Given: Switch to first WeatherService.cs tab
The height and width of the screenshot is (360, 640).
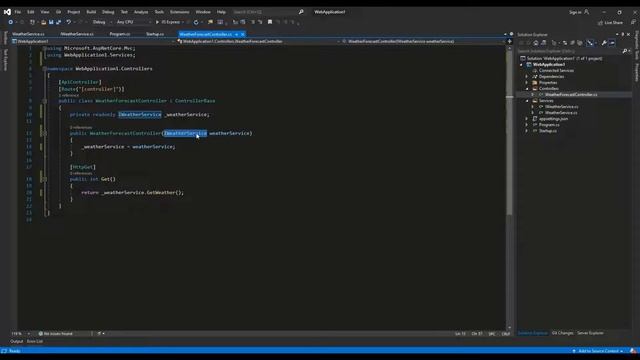Looking at the screenshot, I should pos(29,34).
